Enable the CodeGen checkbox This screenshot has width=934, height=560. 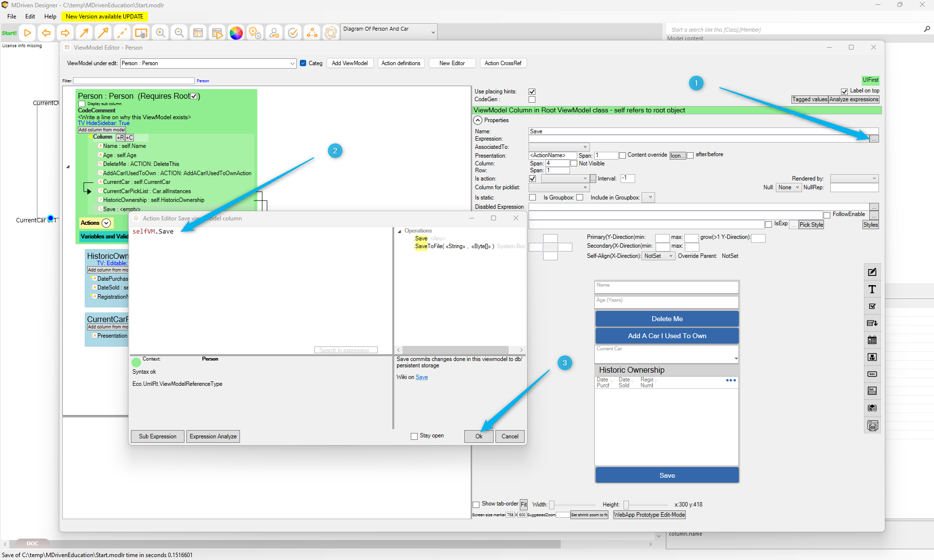[532, 100]
